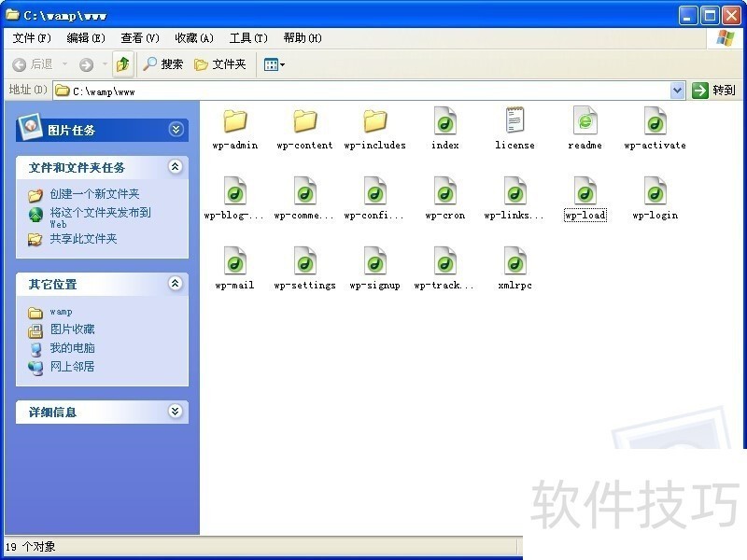Select the wp-comme... file icon

point(305,191)
